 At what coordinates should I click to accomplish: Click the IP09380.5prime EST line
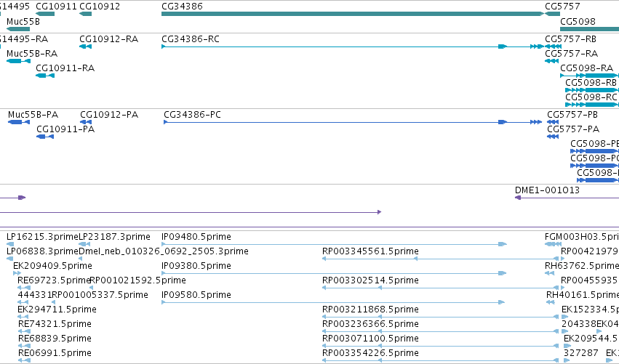[334, 273]
